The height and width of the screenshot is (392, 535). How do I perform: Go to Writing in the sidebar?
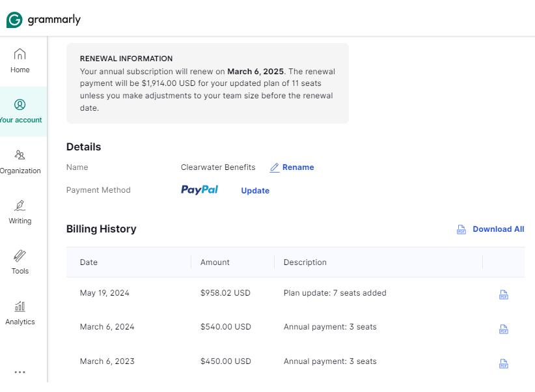[20, 212]
